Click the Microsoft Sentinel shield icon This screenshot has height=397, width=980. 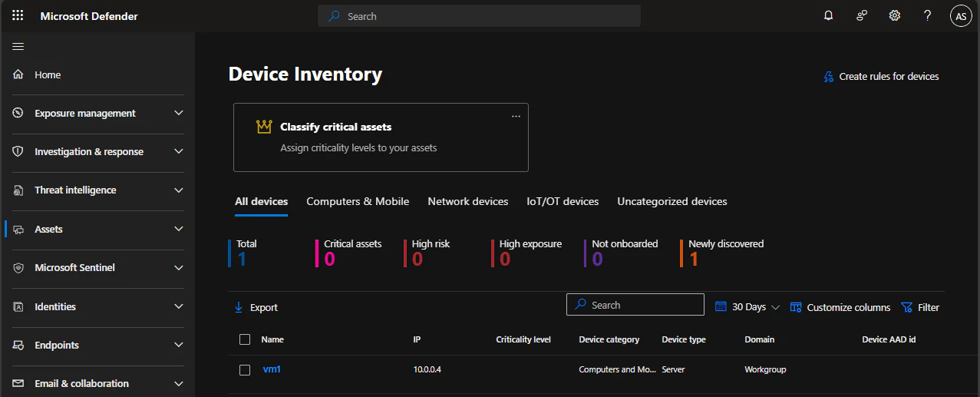(18, 267)
